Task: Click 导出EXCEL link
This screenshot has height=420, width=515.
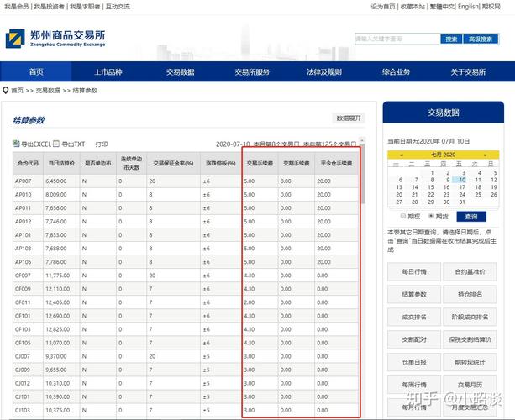Action: click(x=36, y=144)
